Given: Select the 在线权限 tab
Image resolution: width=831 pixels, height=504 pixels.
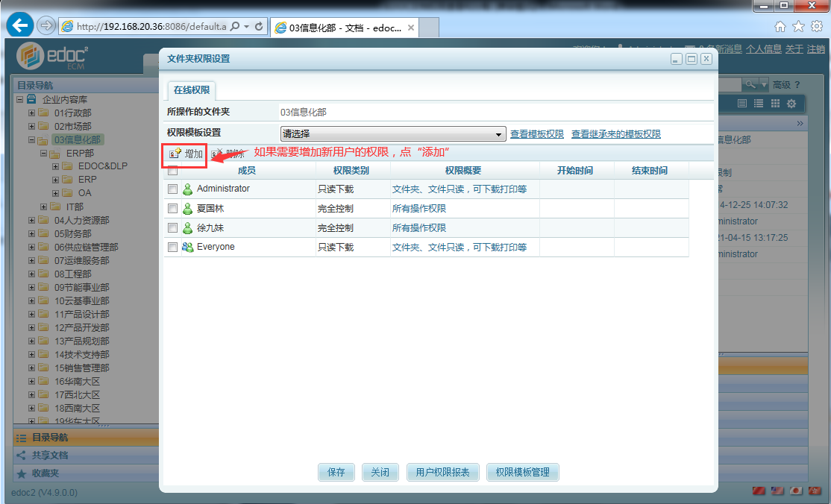Looking at the screenshot, I should 192,90.
